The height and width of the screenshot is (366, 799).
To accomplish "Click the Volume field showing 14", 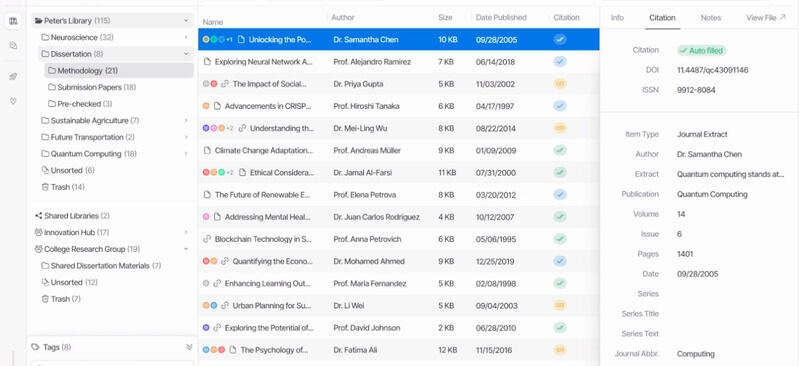I will tap(681, 214).
